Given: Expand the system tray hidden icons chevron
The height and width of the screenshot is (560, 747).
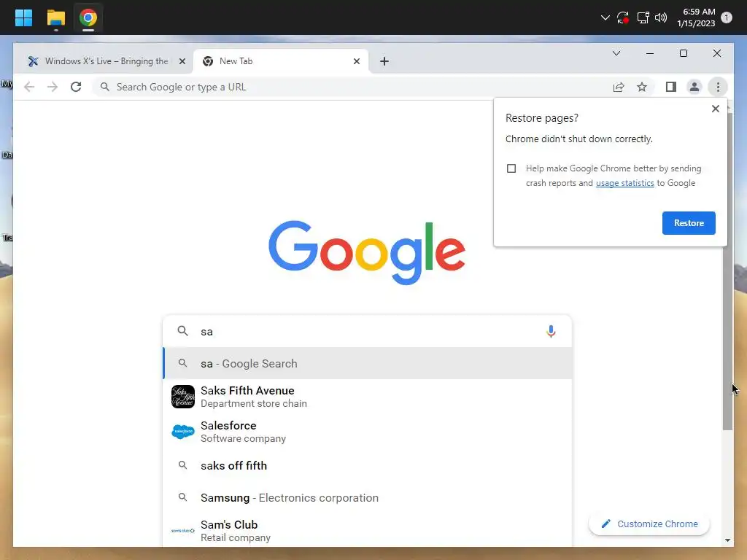Looking at the screenshot, I should [605, 17].
